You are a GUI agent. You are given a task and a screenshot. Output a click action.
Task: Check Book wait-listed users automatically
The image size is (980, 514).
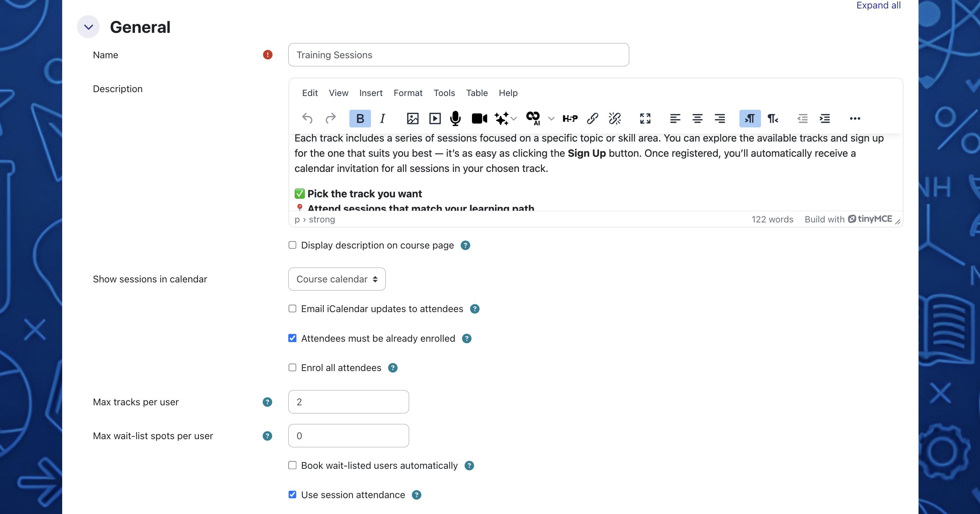point(292,465)
